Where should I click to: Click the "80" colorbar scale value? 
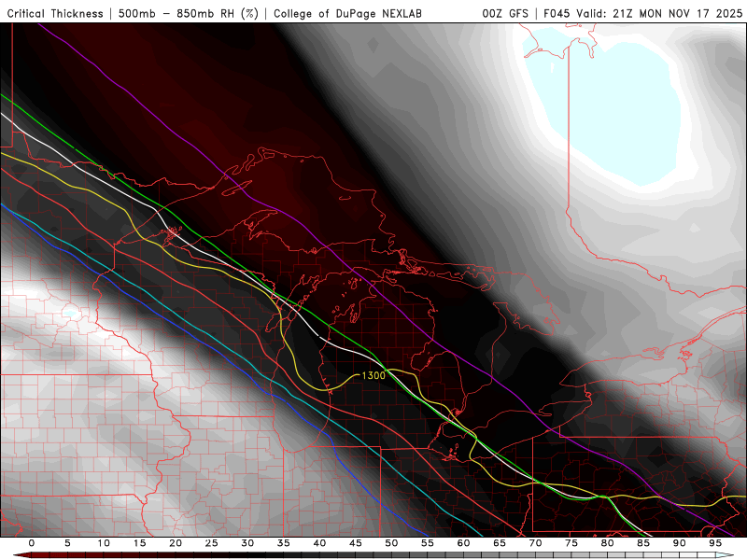tap(608, 543)
